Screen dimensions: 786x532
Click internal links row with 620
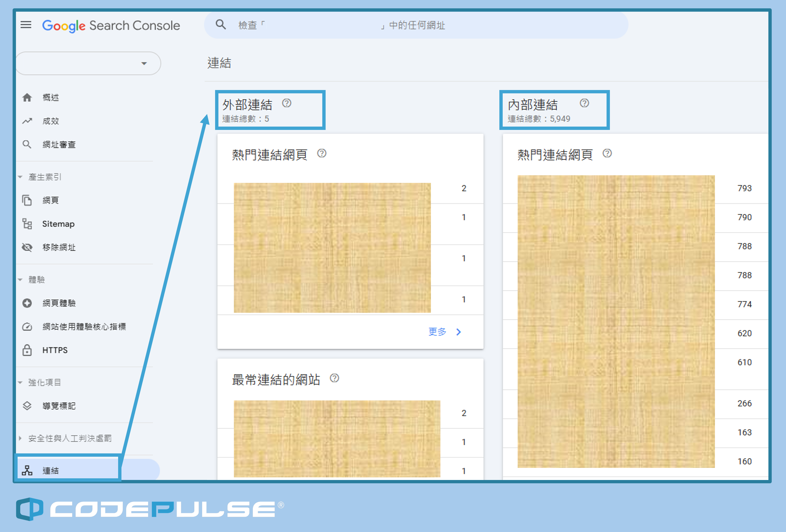(x=636, y=334)
